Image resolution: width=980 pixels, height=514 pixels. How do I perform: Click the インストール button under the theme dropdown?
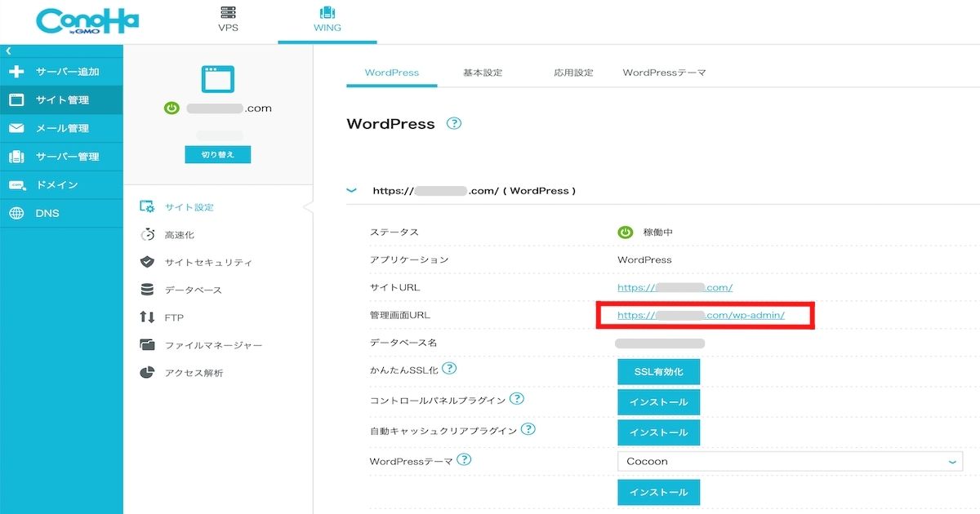coord(659,492)
